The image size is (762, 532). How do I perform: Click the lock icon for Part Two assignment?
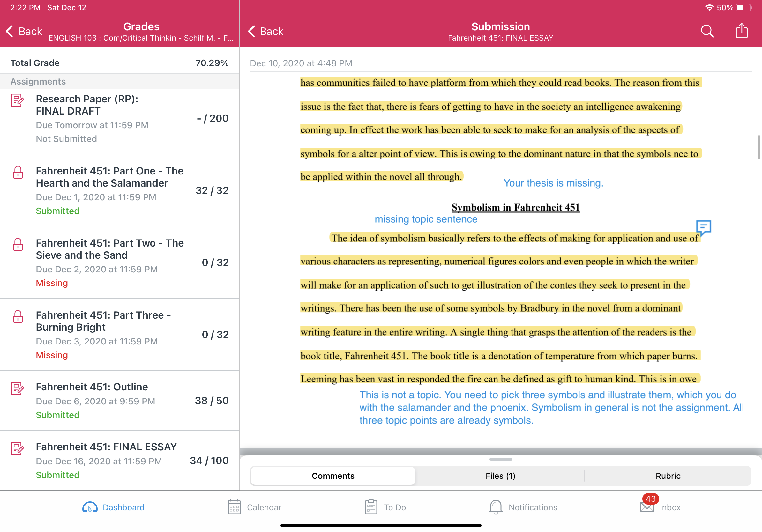pyautogui.click(x=18, y=244)
